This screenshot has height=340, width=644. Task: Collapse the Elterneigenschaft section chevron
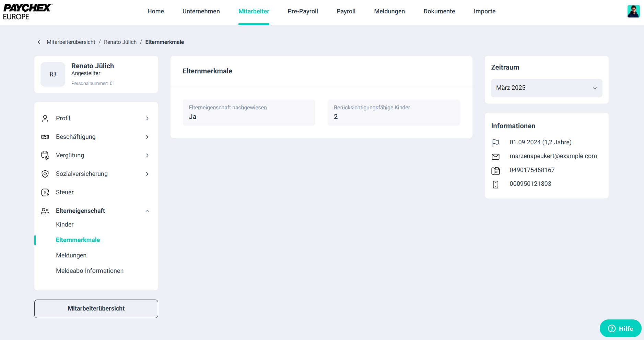(147, 211)
